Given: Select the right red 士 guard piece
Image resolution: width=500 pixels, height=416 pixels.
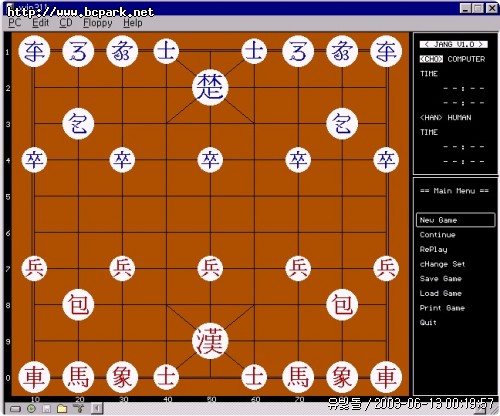Looking at the screenshot, I should click(254, 377).
